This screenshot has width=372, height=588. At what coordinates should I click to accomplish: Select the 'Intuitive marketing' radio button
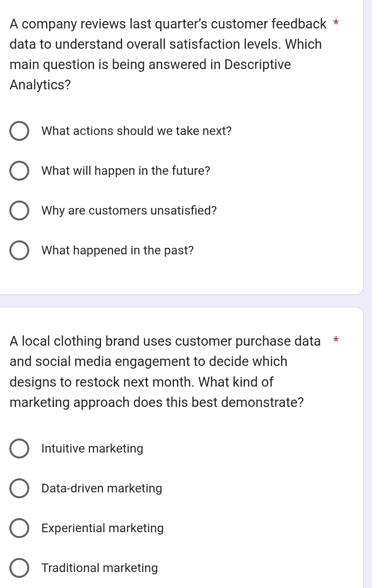pyautogui.click(x=19, y=449)
